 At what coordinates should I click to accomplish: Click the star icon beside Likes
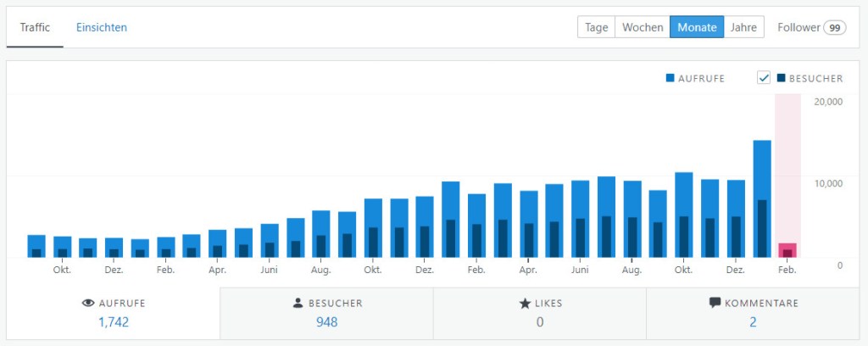tap(524, 303)
